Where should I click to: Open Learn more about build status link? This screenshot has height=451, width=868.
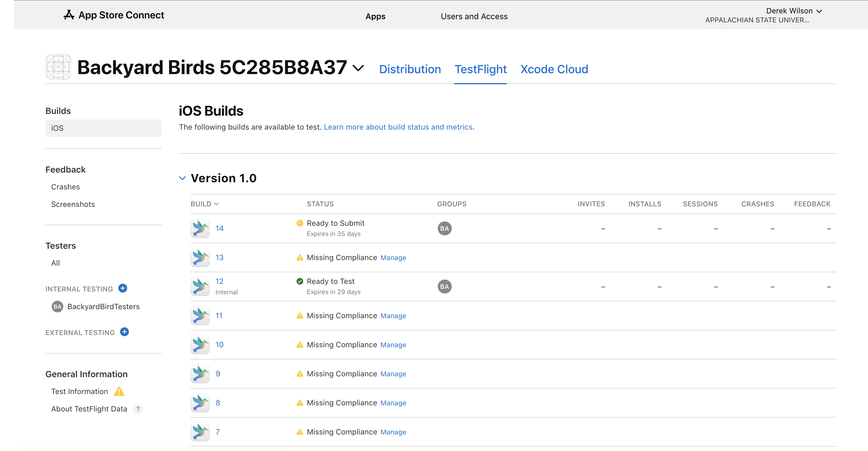tap(398, 127)
